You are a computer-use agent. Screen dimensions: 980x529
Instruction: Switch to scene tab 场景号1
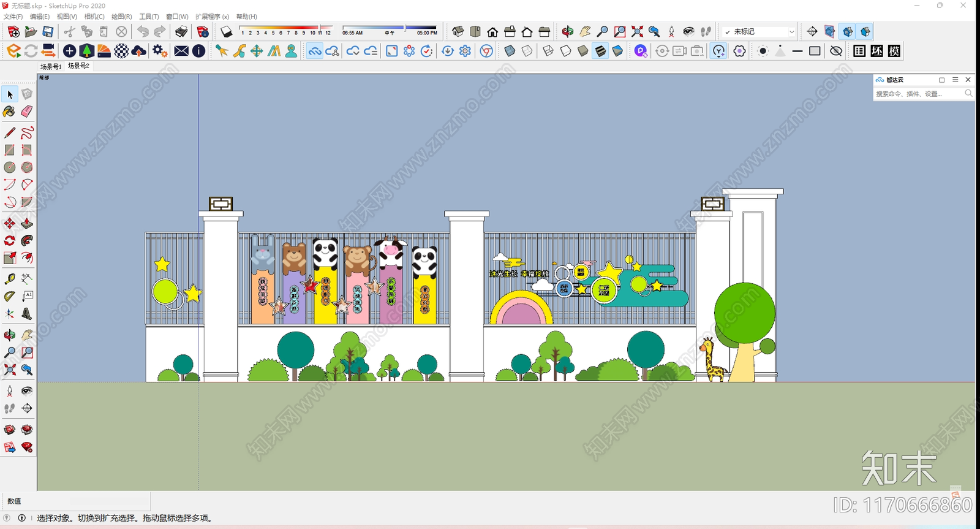click(51, 66)
